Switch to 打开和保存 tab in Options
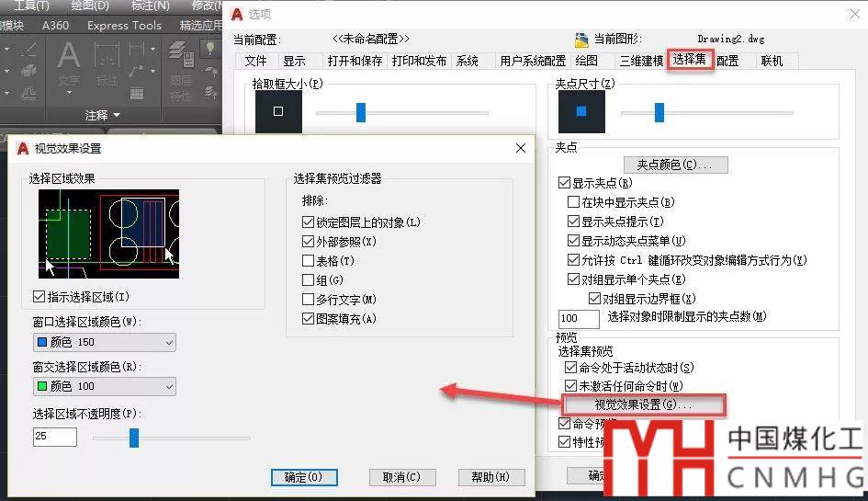868x501 pixels. click(x=355, y=61)
